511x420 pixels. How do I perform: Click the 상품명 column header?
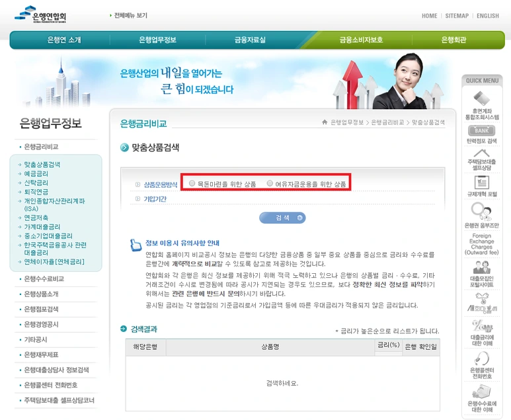pos(270,347)
